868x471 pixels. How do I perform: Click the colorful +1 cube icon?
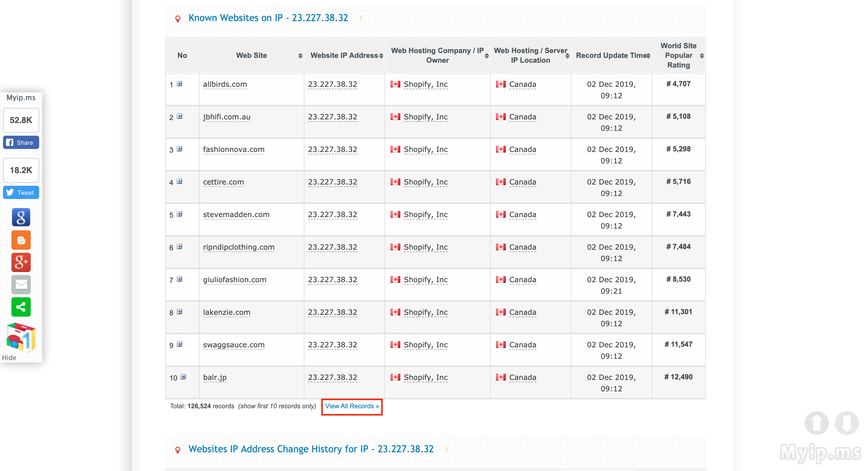coord(21,337)
